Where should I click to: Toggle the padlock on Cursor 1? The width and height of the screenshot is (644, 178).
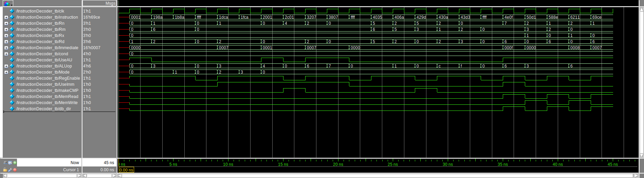point(5,170)
